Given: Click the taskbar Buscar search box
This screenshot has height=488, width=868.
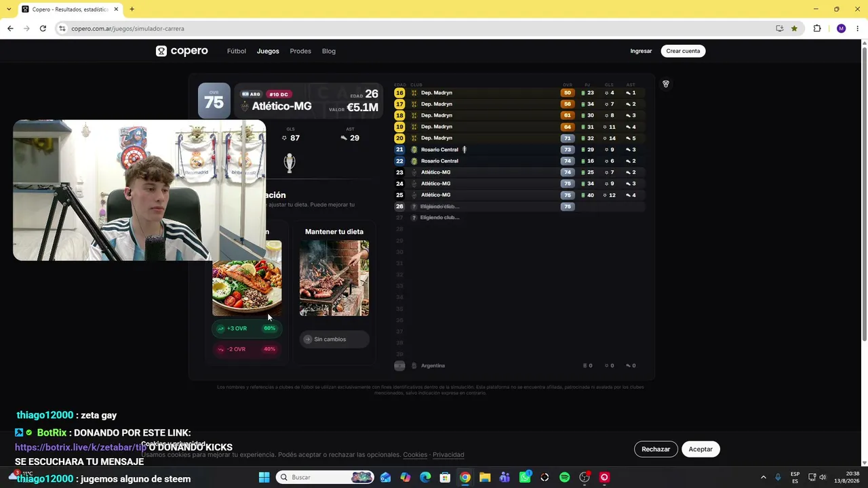Looking at the screenshot, I should coord(326,477).
